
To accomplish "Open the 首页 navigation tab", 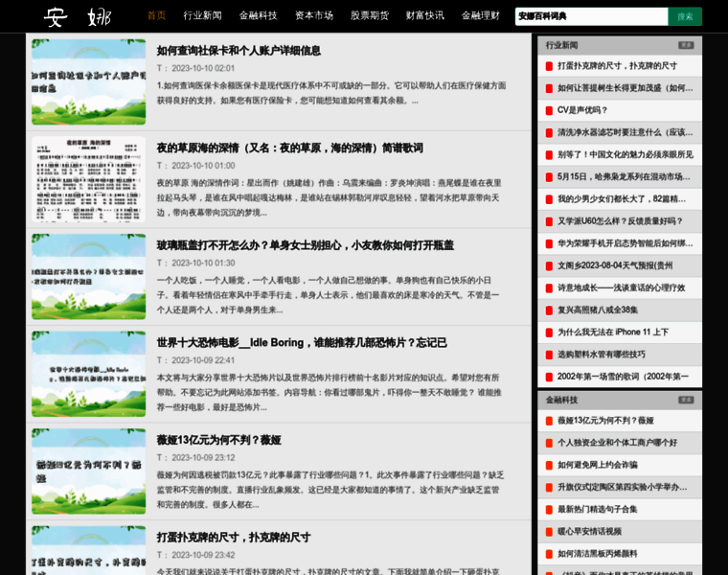I will [x=156, y=15].
